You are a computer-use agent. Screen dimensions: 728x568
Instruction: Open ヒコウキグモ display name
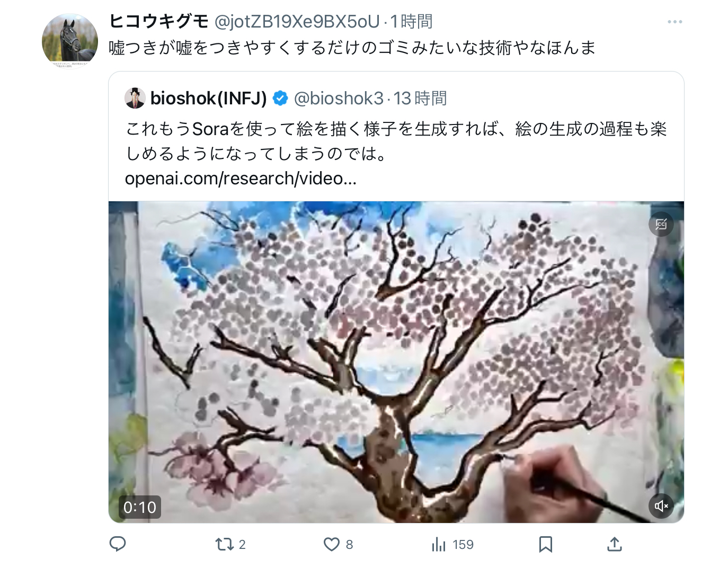coord(159,21)
